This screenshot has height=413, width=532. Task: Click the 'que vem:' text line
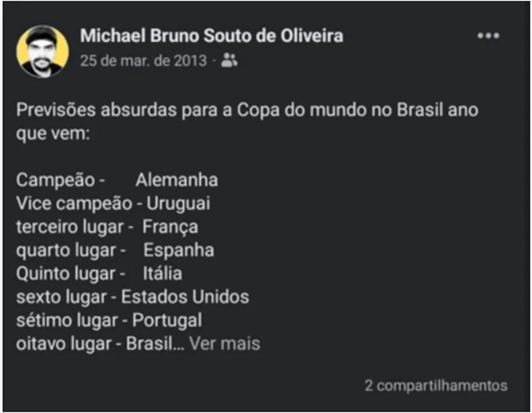pos(53,134)
